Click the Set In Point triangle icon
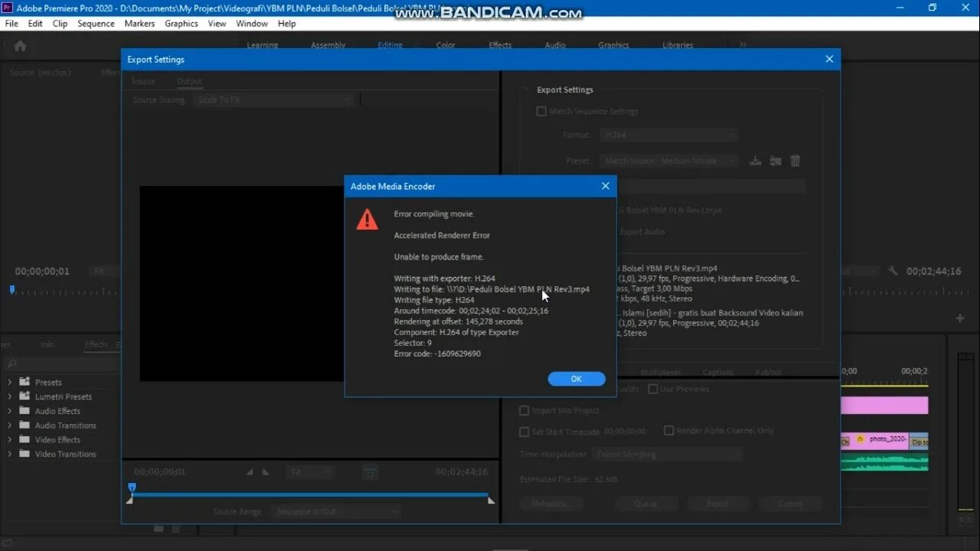The width and height of the screenshot is (980, 551). click(x=250, y=472)
